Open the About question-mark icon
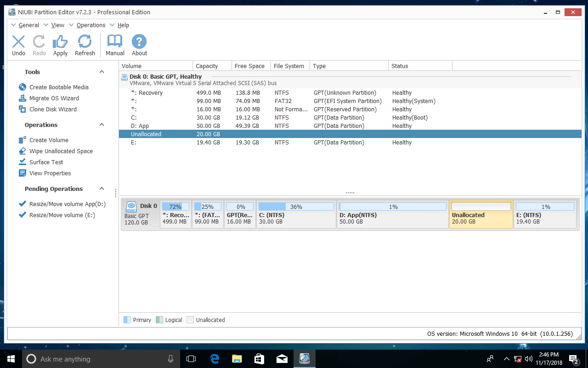The height and width of the screenshot is (368, 588). [139, 42]
